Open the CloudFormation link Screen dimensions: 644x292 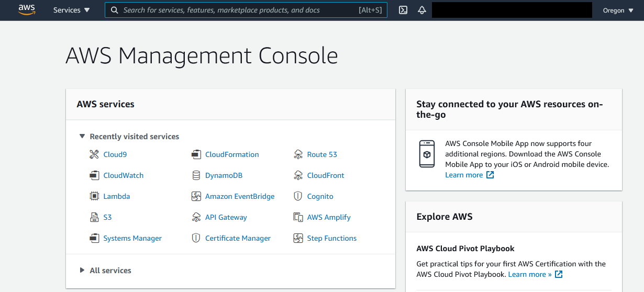coord(232,154)
